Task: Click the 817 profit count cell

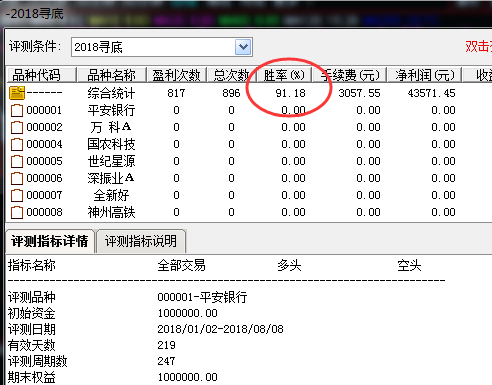Action: point(176,93)
